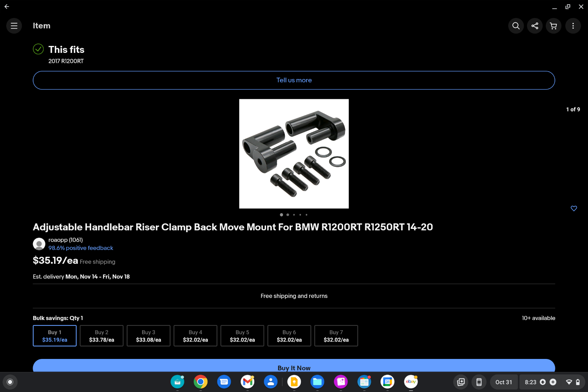
Task: Select 'Buy 1 $35.19/ea' quantity option
Action: pyautogui.click(x=55, y=336)
